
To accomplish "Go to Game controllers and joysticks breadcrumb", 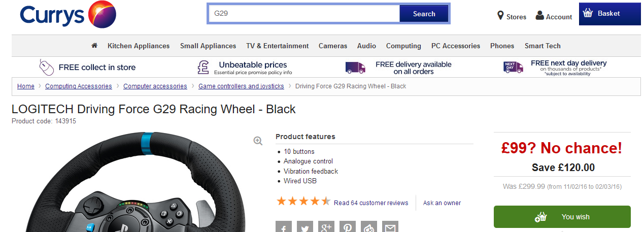I will click(241, 86).
